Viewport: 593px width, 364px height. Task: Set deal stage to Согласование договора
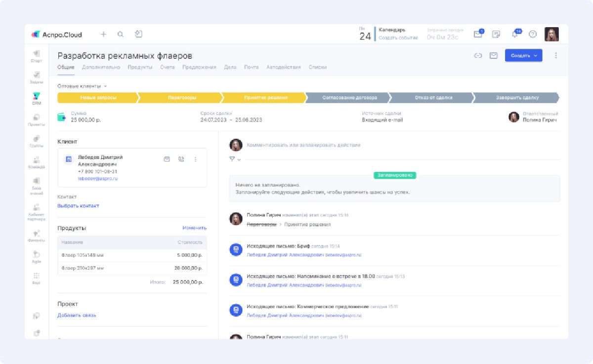(346, 98)
